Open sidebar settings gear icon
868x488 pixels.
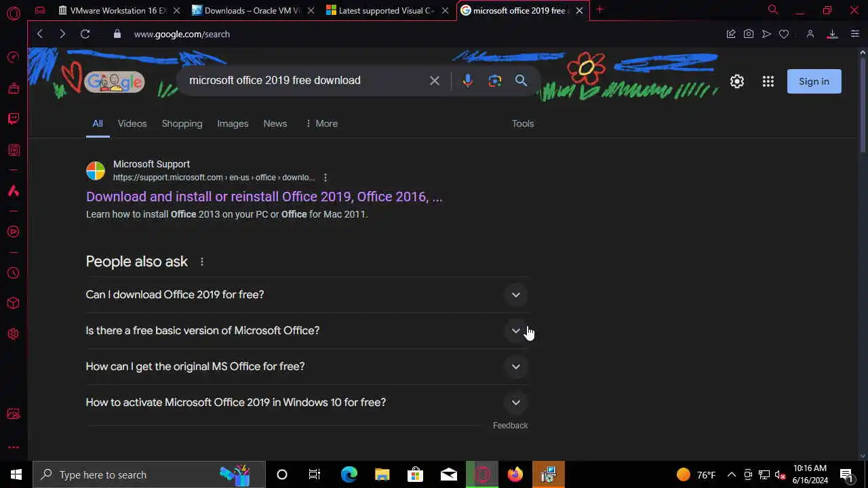pos(14,334)
